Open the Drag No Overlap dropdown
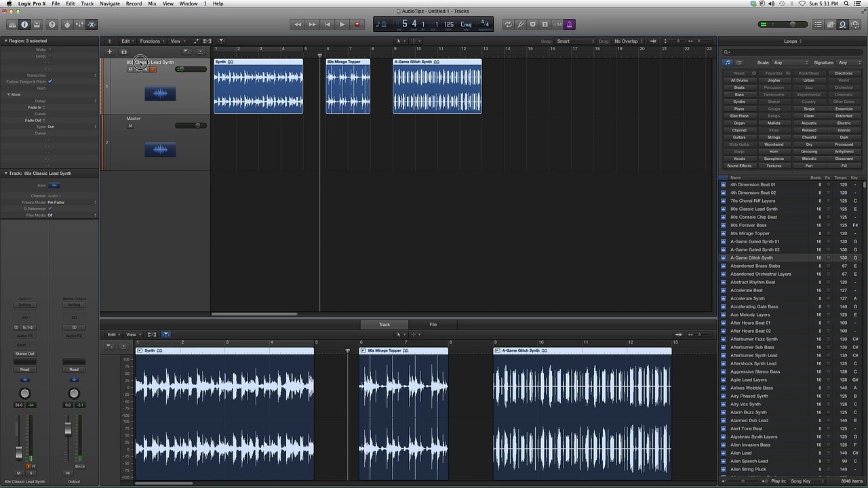The width and height of the screenshot is (868, 488). (x=629, y=41)
